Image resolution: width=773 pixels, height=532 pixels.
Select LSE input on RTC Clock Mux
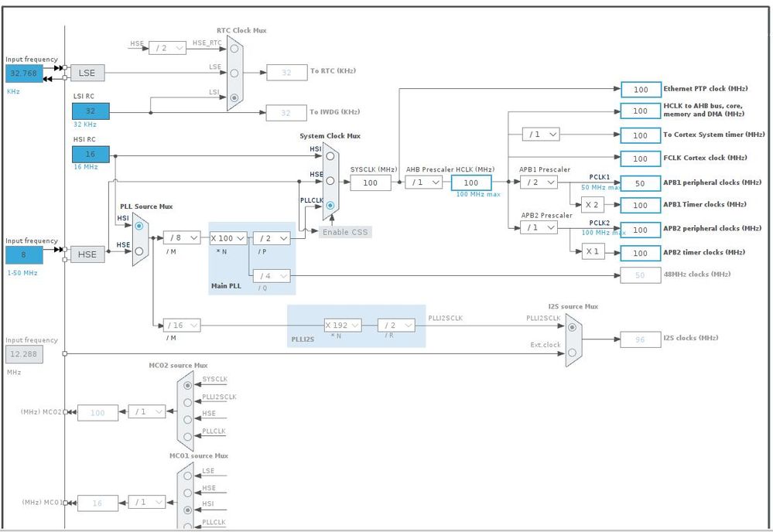coord(234,73)
